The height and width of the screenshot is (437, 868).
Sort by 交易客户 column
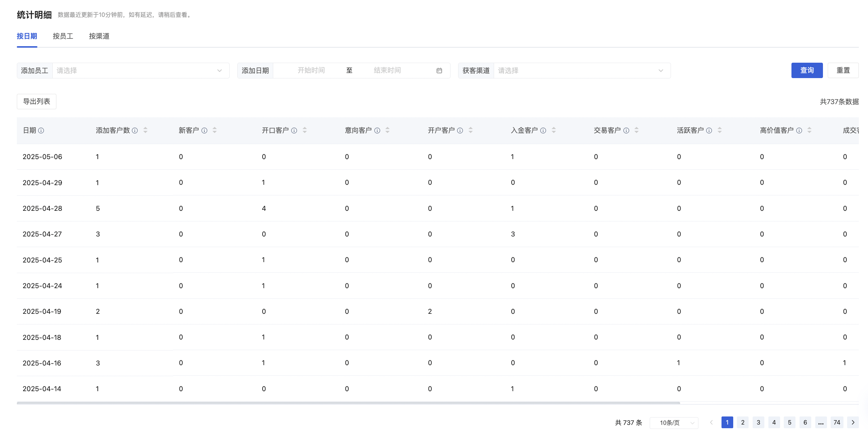637,130
